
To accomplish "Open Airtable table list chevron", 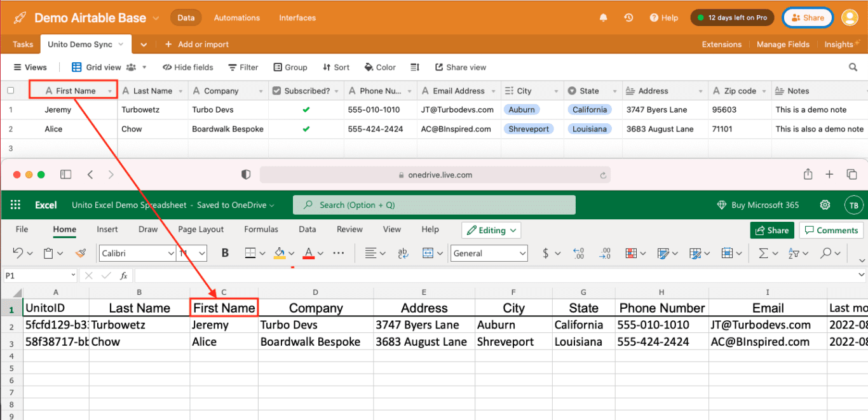I will coord(144,44).
